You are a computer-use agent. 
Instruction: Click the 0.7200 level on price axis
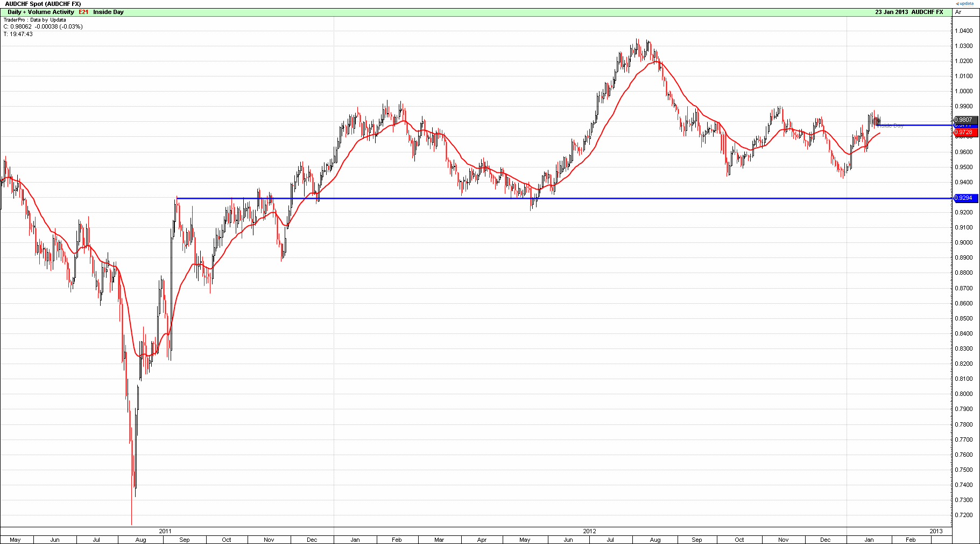click(963, 515)
